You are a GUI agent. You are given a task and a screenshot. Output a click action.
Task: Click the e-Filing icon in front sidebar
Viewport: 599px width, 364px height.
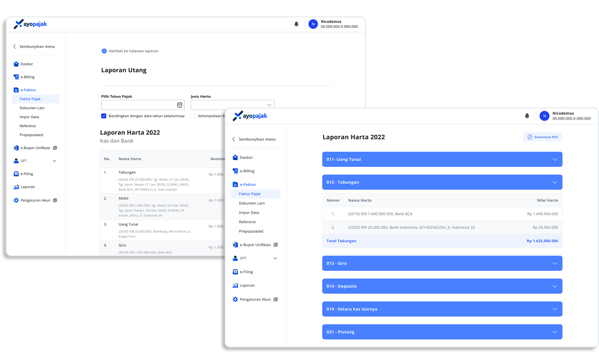tap(235, 272)
